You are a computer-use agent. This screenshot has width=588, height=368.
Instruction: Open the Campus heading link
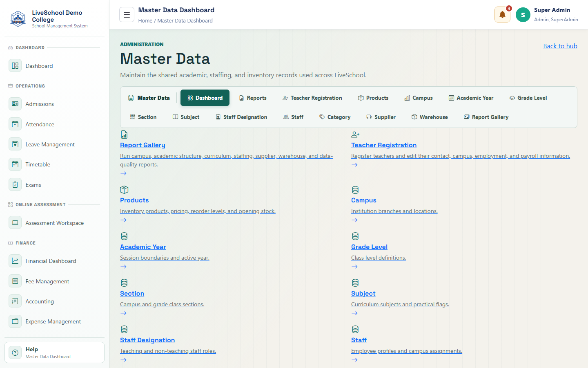[x=364, y=200]
